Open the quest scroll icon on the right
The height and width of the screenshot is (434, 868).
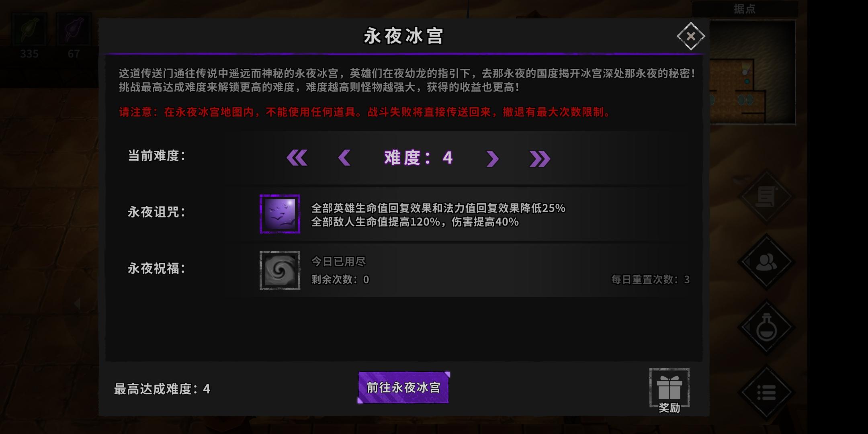[766, 197]
